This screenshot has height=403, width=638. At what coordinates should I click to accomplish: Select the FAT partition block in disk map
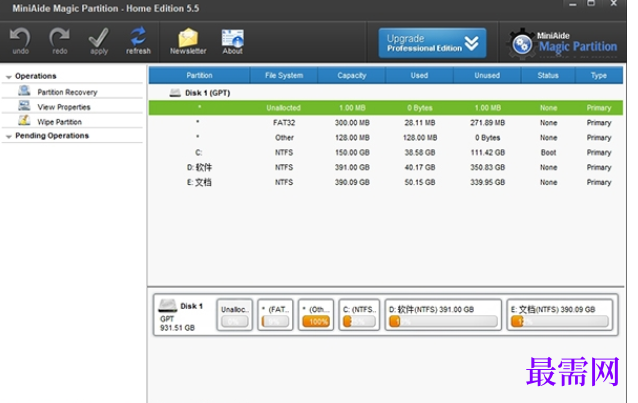coord(275,315)
